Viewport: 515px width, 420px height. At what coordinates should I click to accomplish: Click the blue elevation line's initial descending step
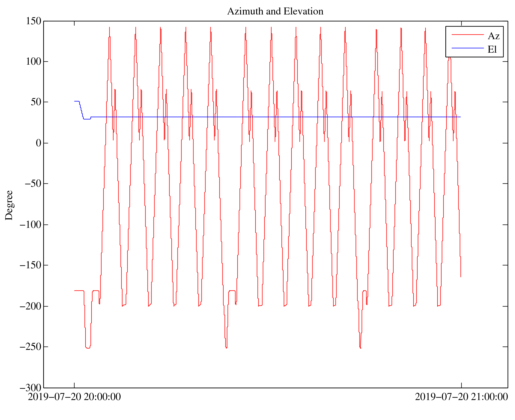click(81, 110)
